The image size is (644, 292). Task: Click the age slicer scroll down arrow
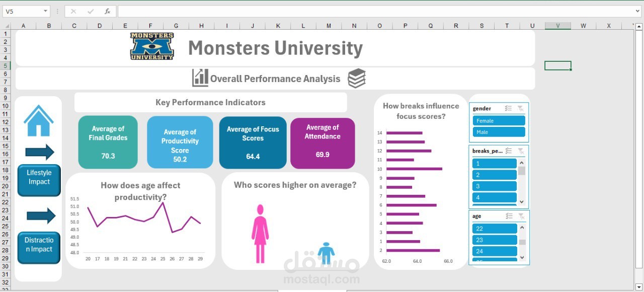[x=522, y=257]
